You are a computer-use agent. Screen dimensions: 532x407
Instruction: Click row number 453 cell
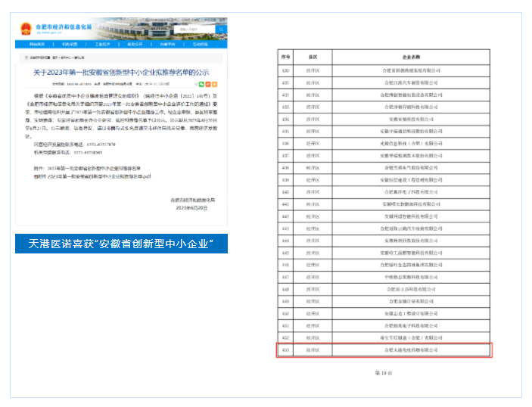285,350
